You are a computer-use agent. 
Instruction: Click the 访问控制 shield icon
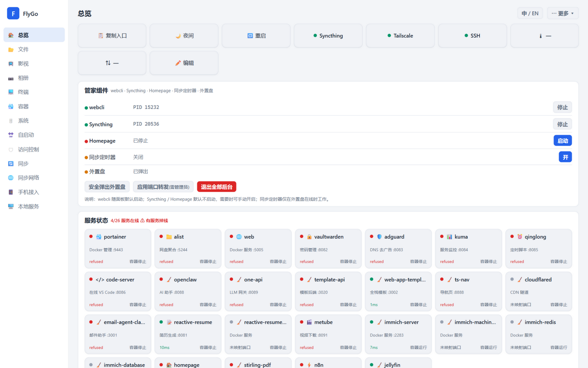[x=11, y=150]
